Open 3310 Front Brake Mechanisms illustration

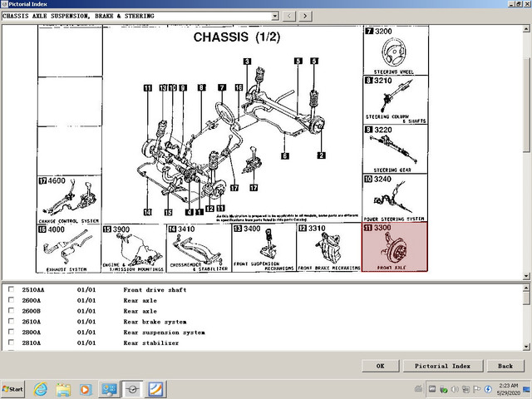[x=329, y=248]
